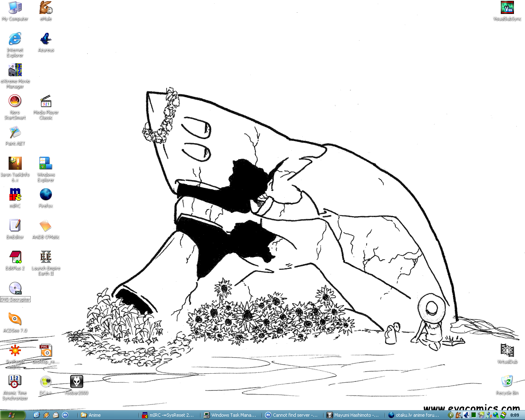Click the Messenger figure tray icon

(x=488, y=415)
